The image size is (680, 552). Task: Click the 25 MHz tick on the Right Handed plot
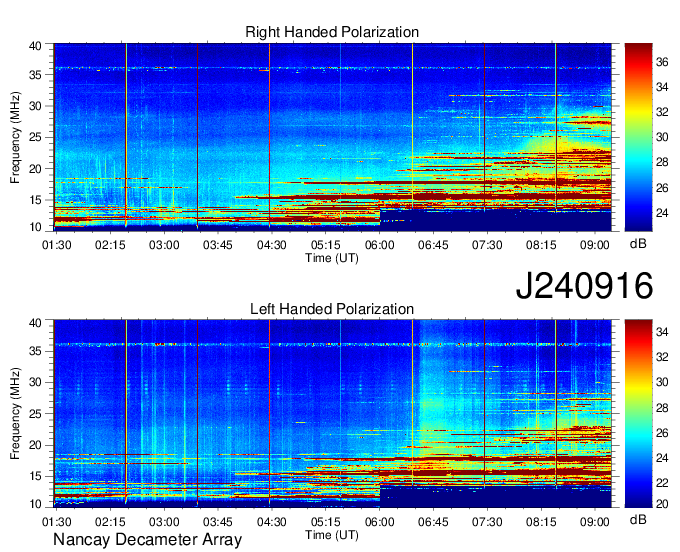(x=35, y=137)
